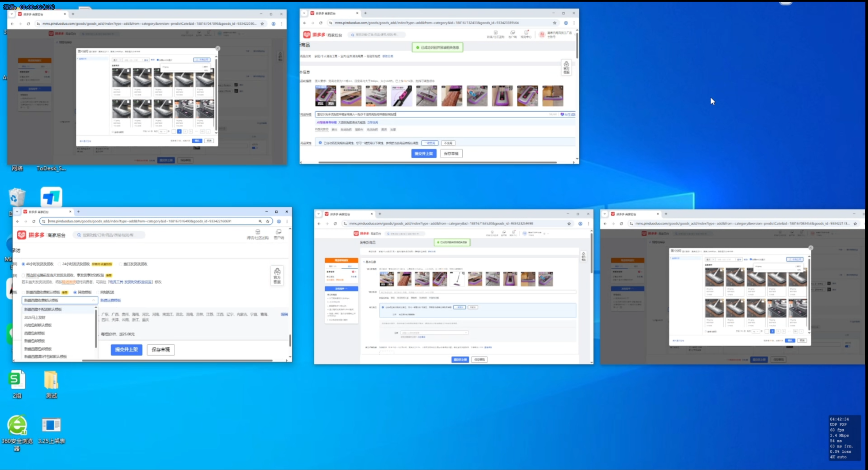Open the tab-search chevron in 发布新商品 window
The image size is (868, 470).
pos(318,214)
